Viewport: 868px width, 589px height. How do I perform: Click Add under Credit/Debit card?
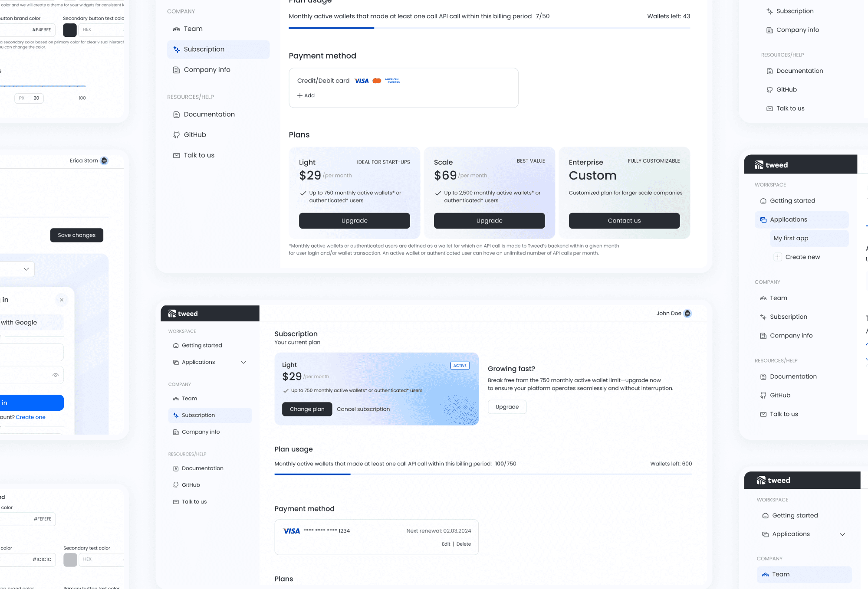306,95
